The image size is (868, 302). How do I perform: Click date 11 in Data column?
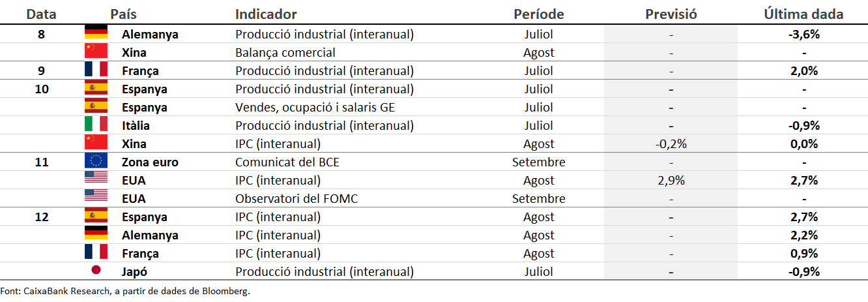click(x=42, y=162)
